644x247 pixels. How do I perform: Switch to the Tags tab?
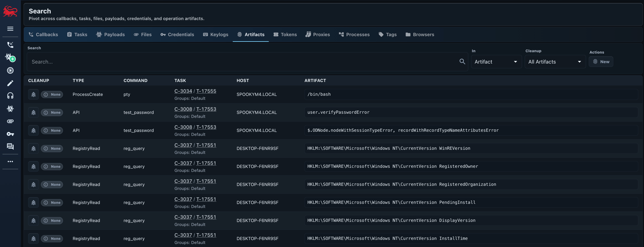(388, 35)
